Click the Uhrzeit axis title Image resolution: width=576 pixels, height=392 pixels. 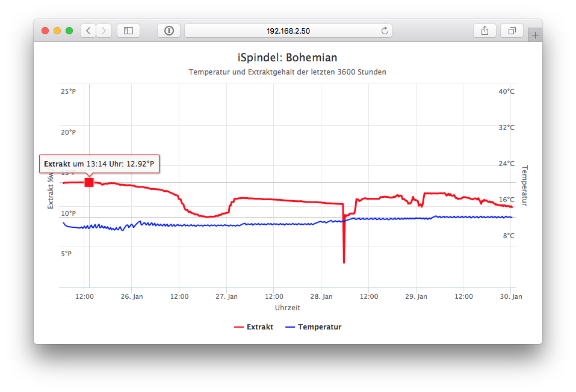287,308
